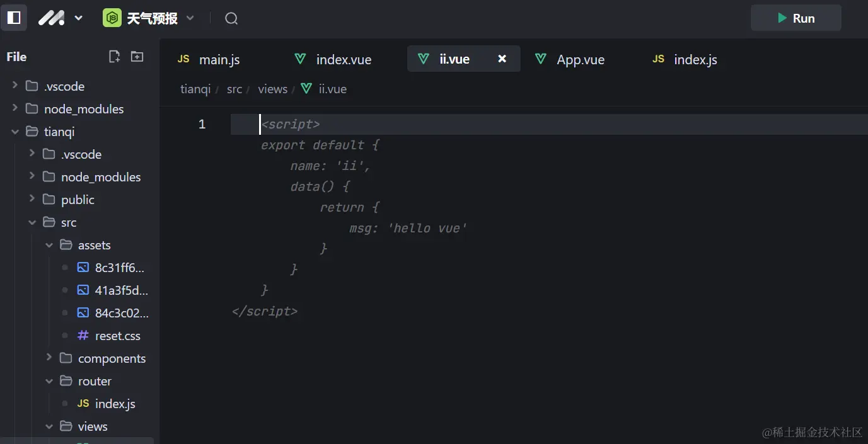Click the File panel header label

pos(16,57)
